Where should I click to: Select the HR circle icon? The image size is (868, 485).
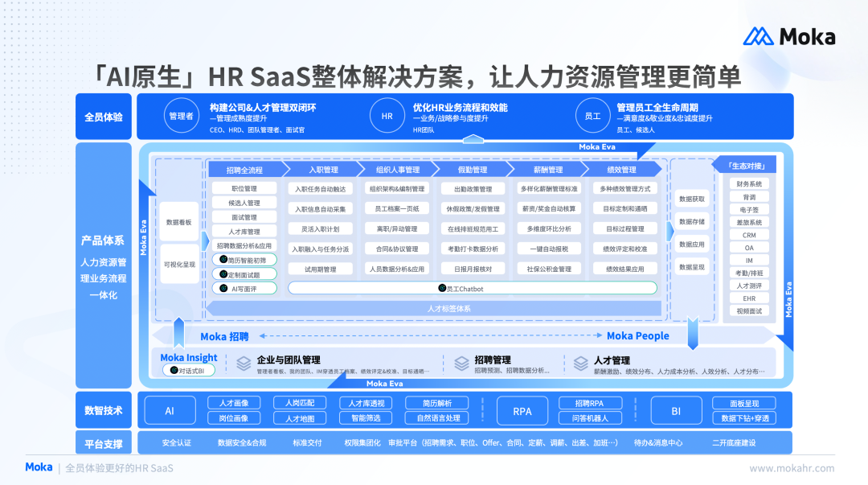point(387,115)
